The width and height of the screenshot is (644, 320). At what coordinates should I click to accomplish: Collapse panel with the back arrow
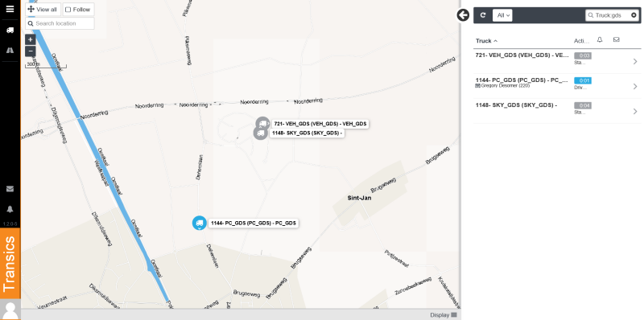point(463,15)
